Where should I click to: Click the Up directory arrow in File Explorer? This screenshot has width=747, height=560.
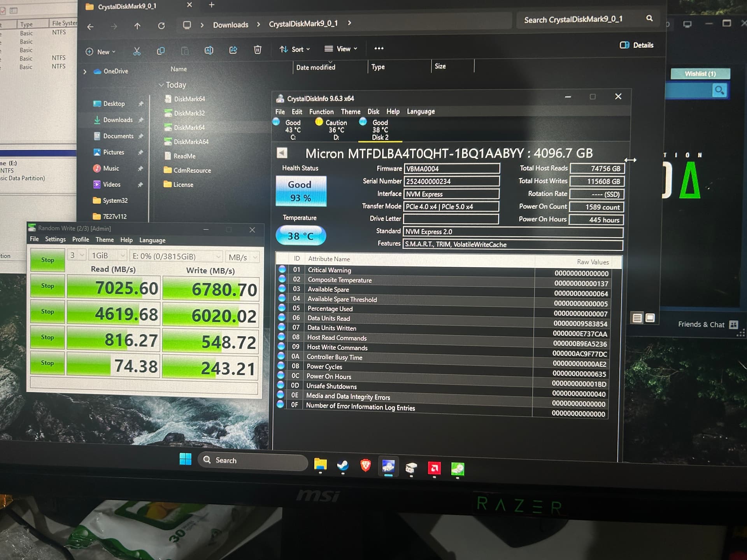137,26
